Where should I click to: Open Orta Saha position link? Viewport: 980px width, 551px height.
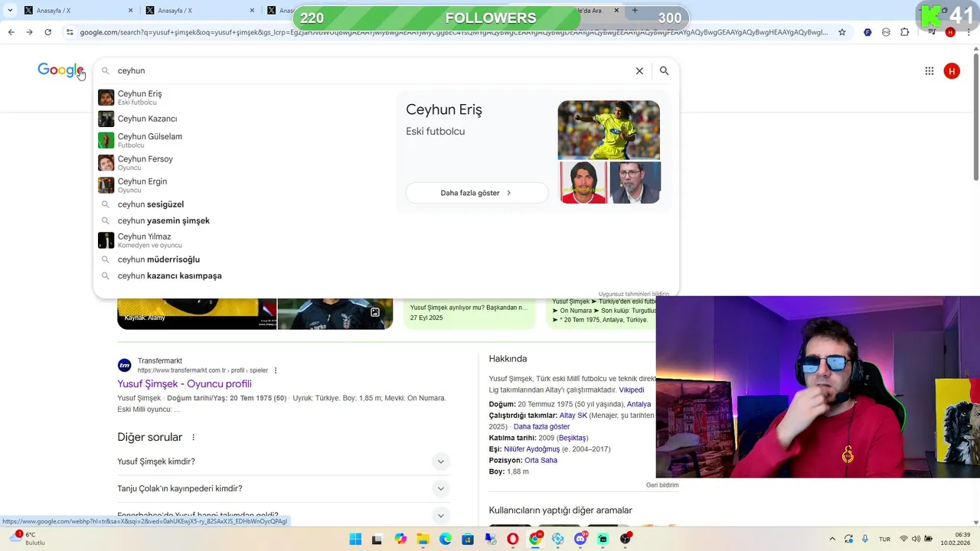point(541,461)
